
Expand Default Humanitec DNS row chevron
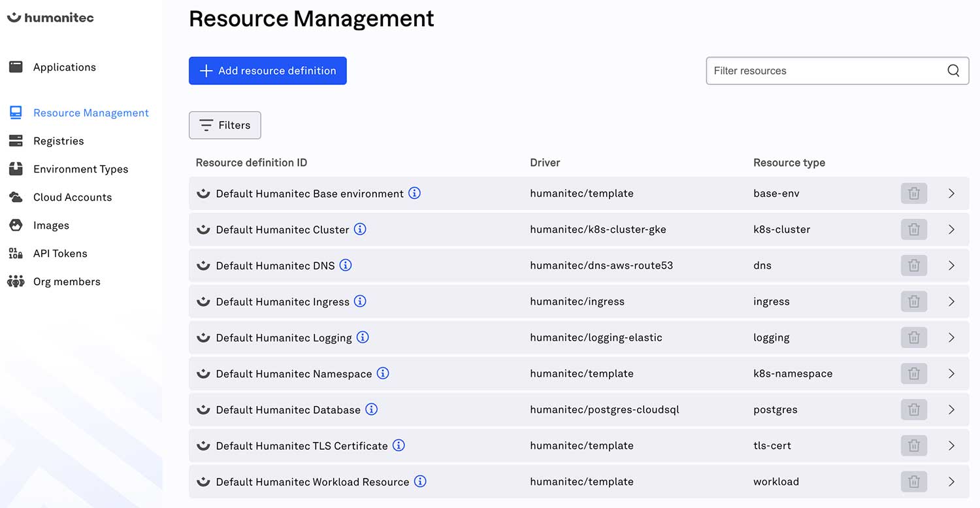(x=951, y=265)
